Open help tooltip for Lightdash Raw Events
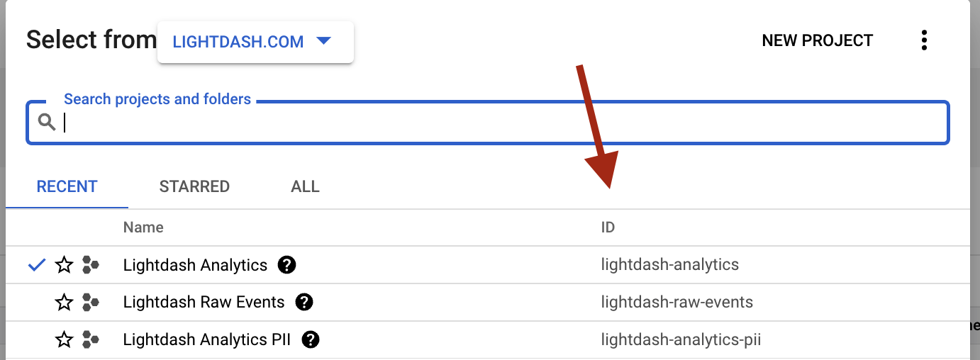Viewport: 980px width, 360px height. [x=304, y=302]
